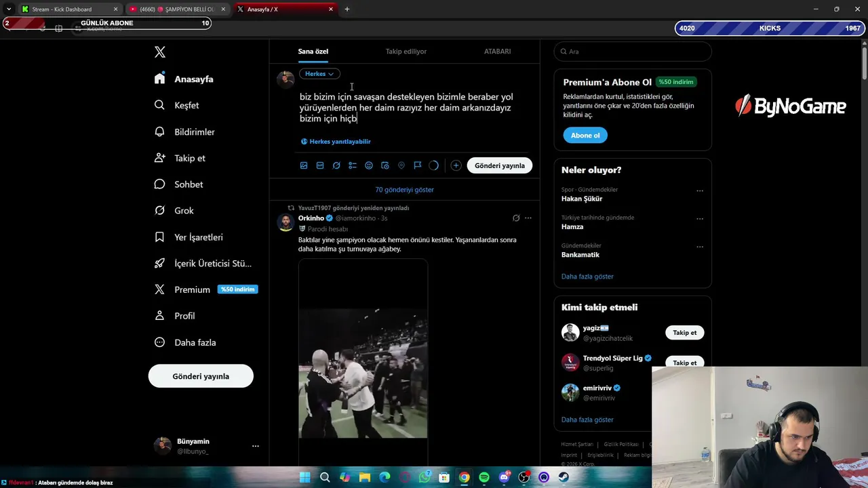Click Abone ol Premium button

click(585, 136)
